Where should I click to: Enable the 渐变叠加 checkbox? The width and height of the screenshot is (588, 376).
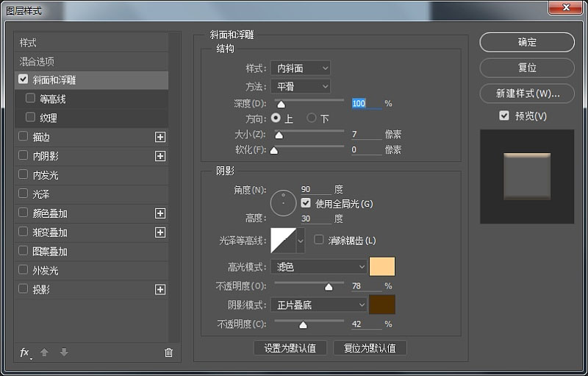point(24,232)
